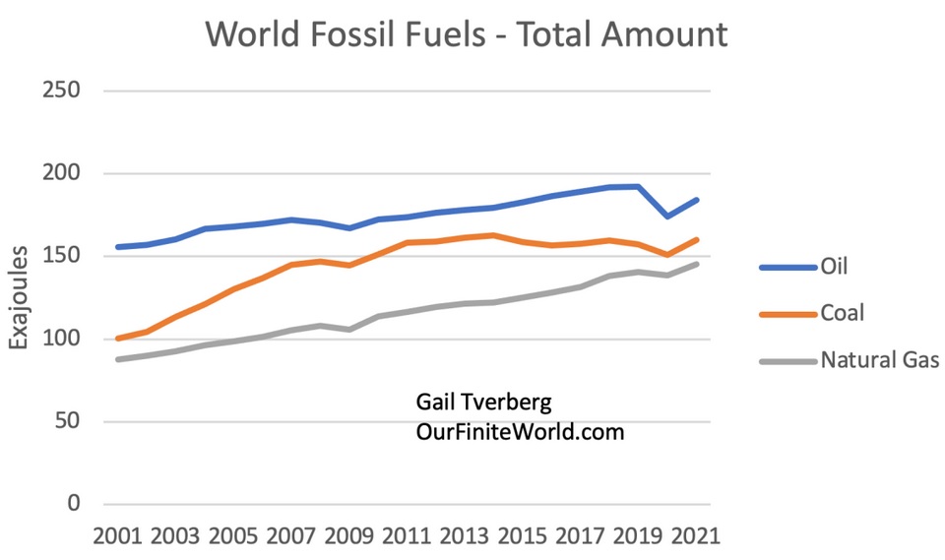Click the gray Natural Gas legend swatch

787,360
